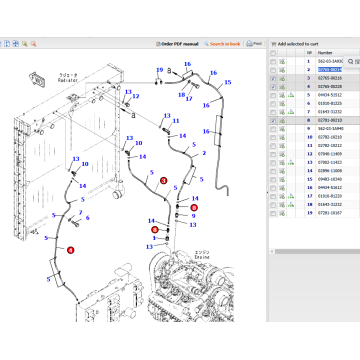Check the checkbox for part 13
360x360 pixels.
coord(273,162)
